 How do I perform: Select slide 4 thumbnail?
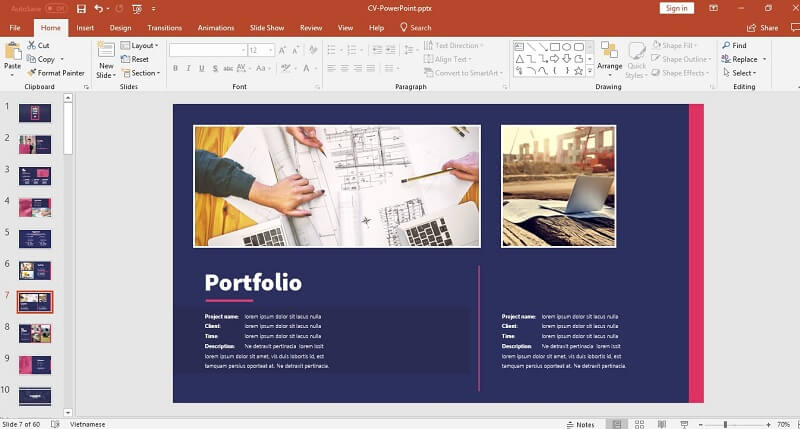(35, 208)
